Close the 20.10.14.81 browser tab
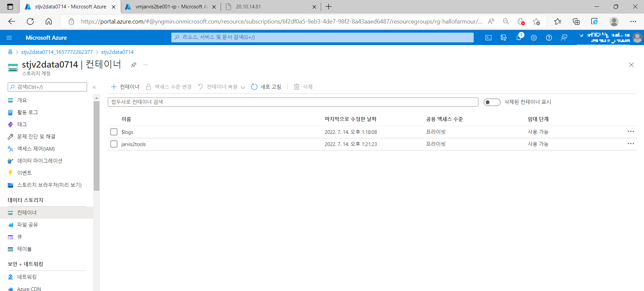This screenshot has width=644, height=291. click(314, 7)
